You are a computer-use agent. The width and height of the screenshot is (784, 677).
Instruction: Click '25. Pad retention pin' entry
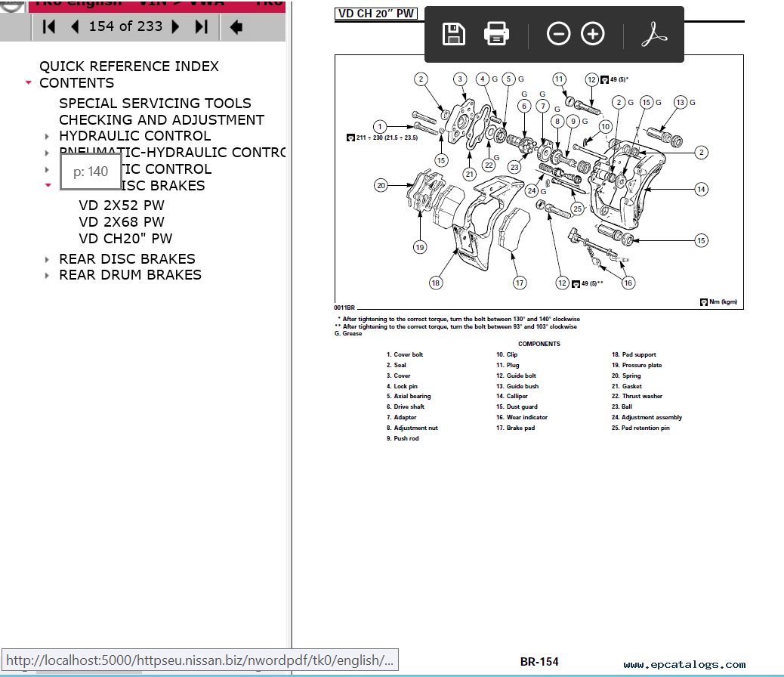[640, 428]
